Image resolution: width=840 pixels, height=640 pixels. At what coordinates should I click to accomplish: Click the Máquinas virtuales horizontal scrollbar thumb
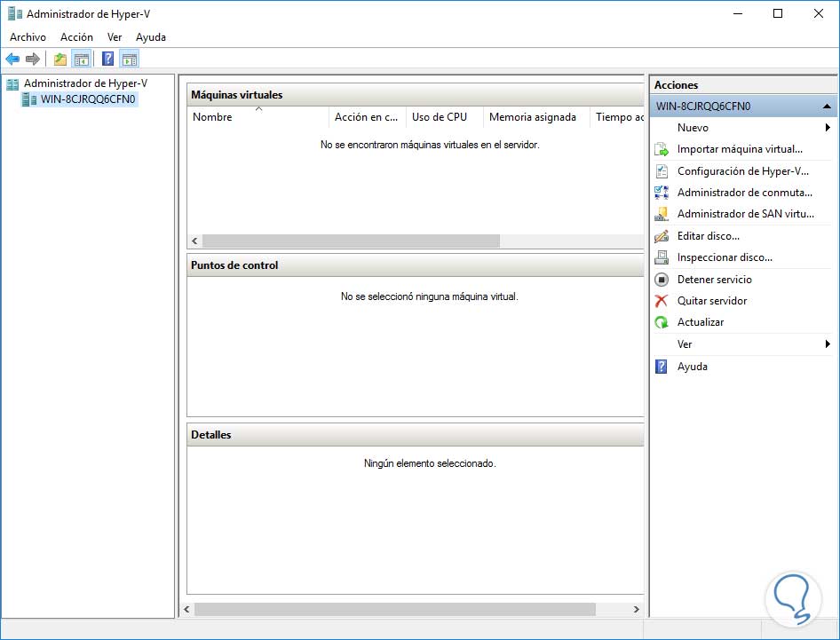(351, 241)
